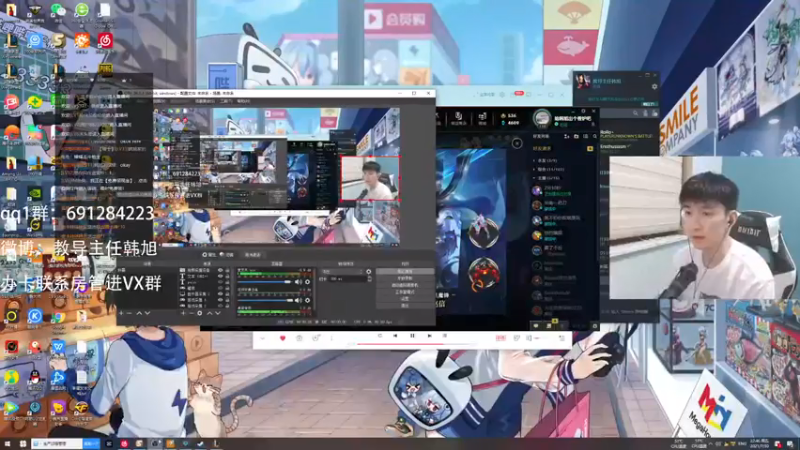Move the selected source down in OBS
This screenshot has width=800, height=450.
[218, 313]
